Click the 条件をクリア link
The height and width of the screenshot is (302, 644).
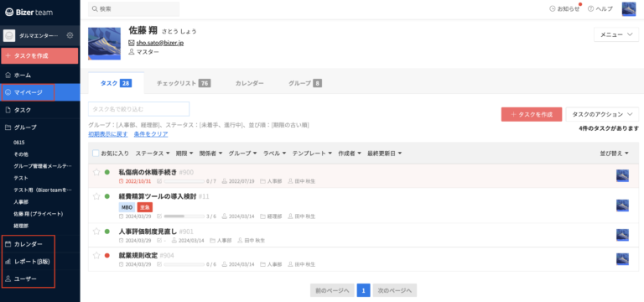(x=151, y=134)
